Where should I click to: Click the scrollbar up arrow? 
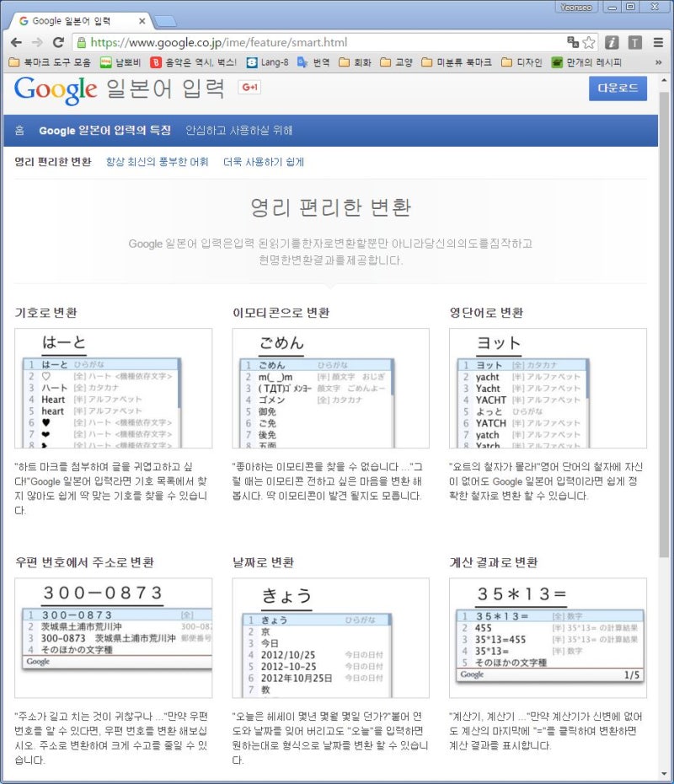[664, 80]
